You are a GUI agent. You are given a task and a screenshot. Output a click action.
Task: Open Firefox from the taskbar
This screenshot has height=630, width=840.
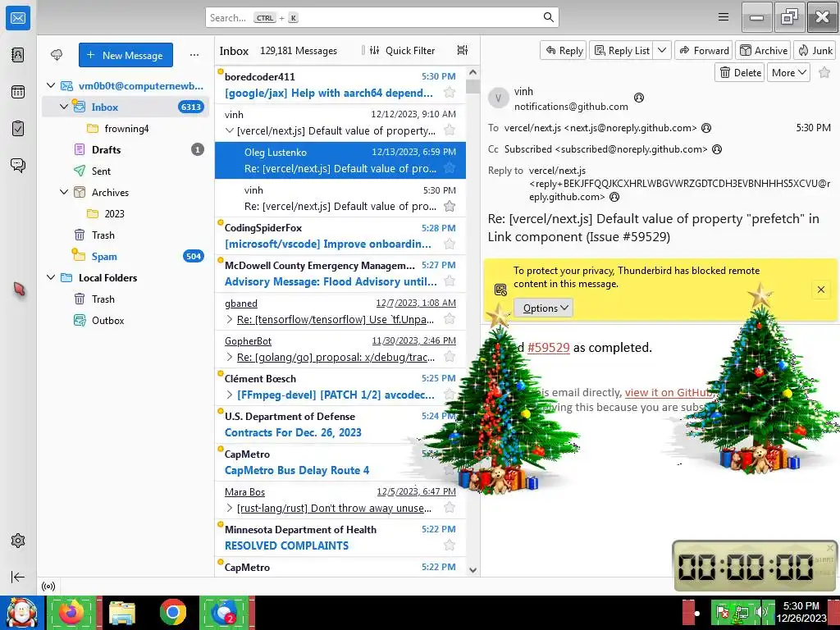71,612
